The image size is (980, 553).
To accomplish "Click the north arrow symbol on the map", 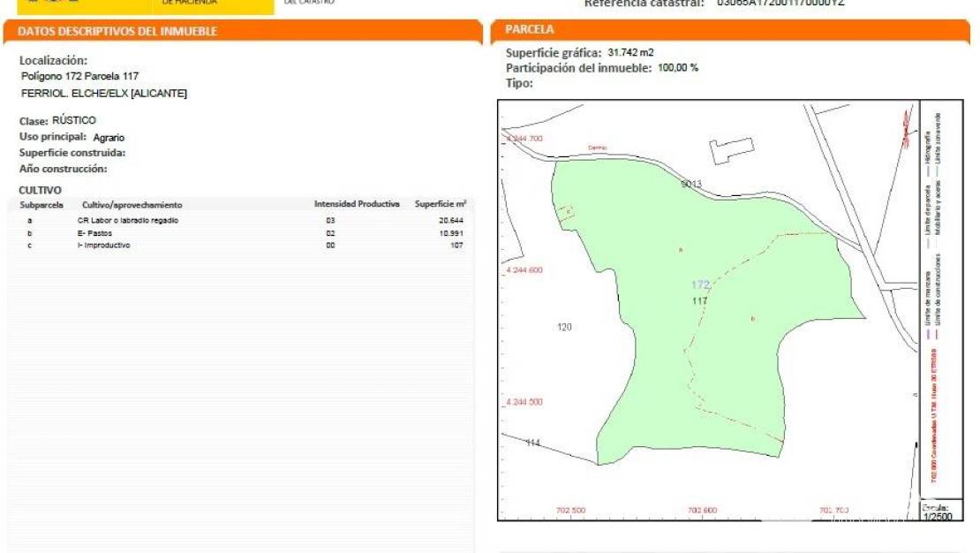I will click(907, 130).
